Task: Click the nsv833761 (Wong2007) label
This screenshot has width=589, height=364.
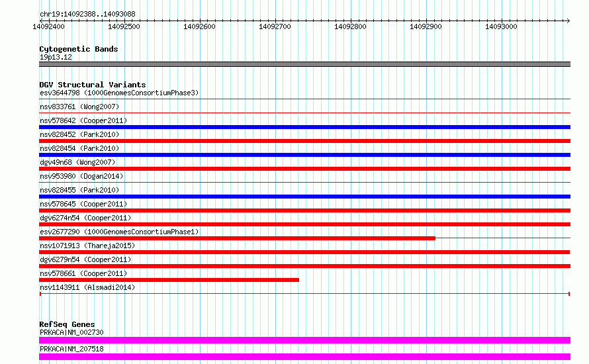Action: click(79, 107)
